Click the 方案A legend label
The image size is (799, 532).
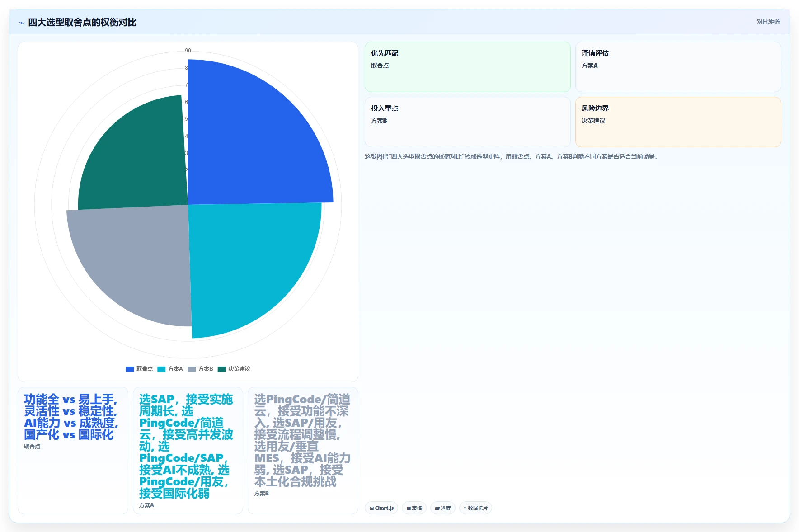click(x=175, y=369)
